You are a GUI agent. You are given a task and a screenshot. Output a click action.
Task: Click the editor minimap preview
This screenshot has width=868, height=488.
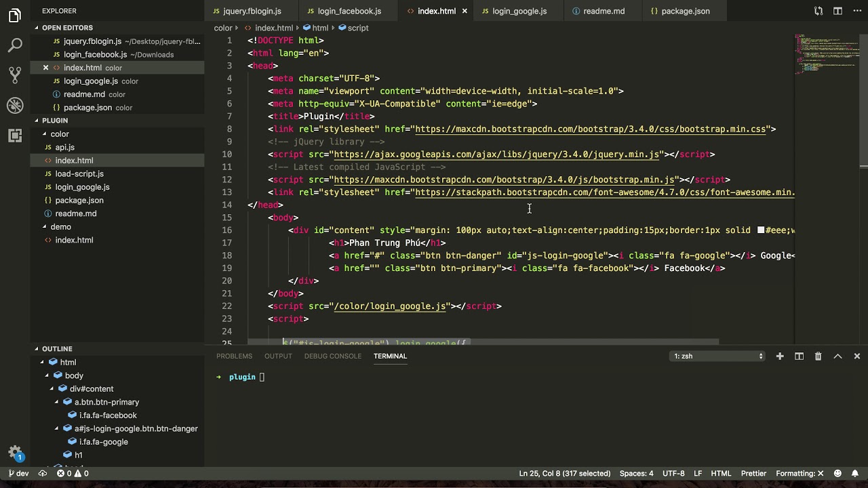point(826,54)
